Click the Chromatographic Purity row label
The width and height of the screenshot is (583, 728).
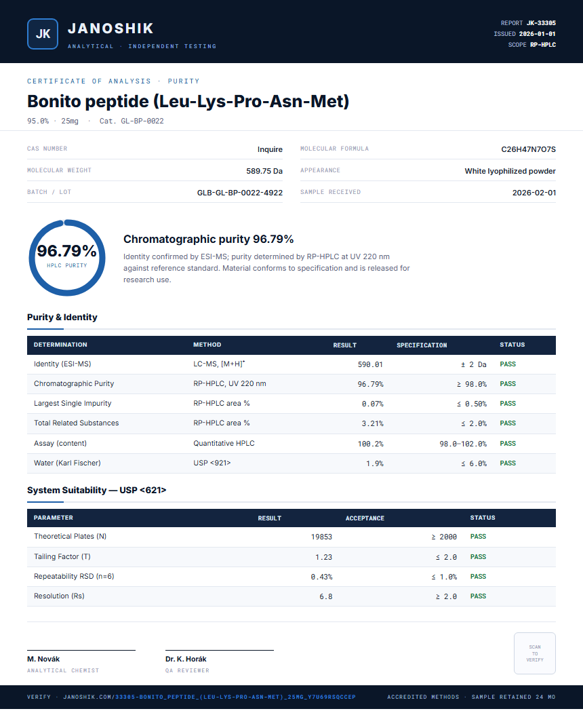pyautogui.click(x=74, y=383)
